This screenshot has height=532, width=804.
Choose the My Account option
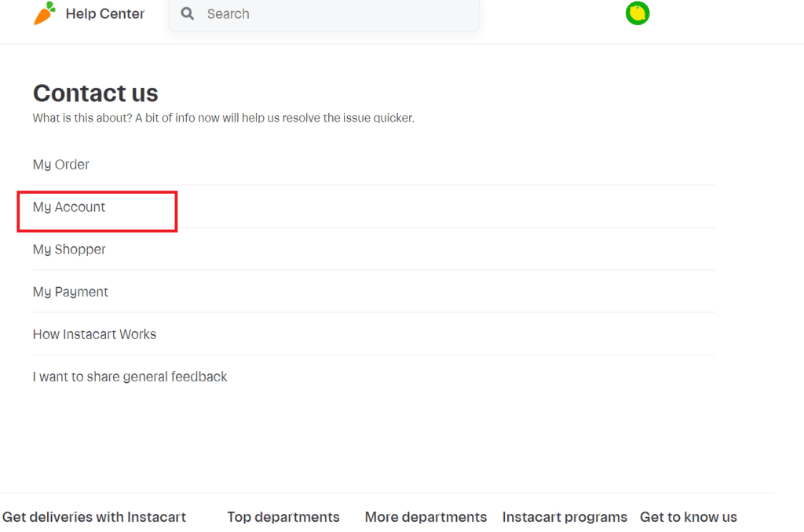click(373, 207)
